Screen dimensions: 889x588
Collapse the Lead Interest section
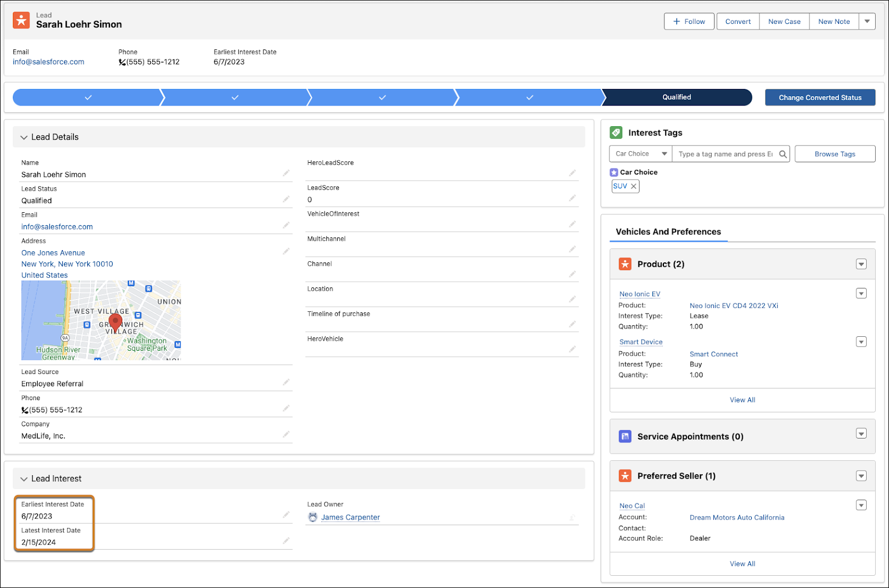click(24, 479)
